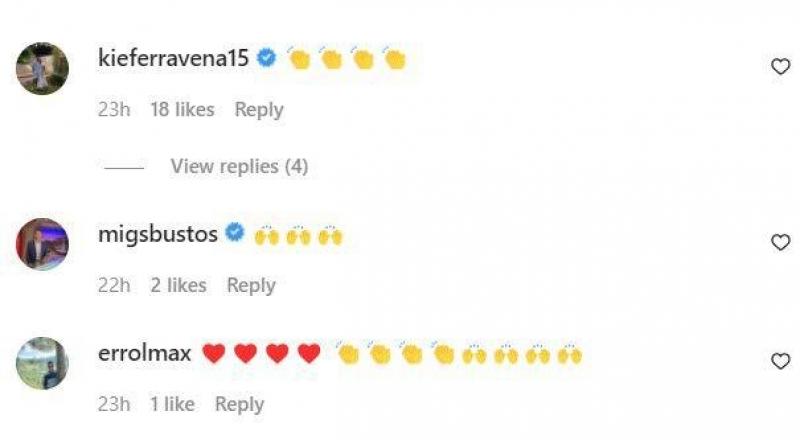View the 1 like on errolmax's comment
The image size is (800, 440).
(172, 405)
